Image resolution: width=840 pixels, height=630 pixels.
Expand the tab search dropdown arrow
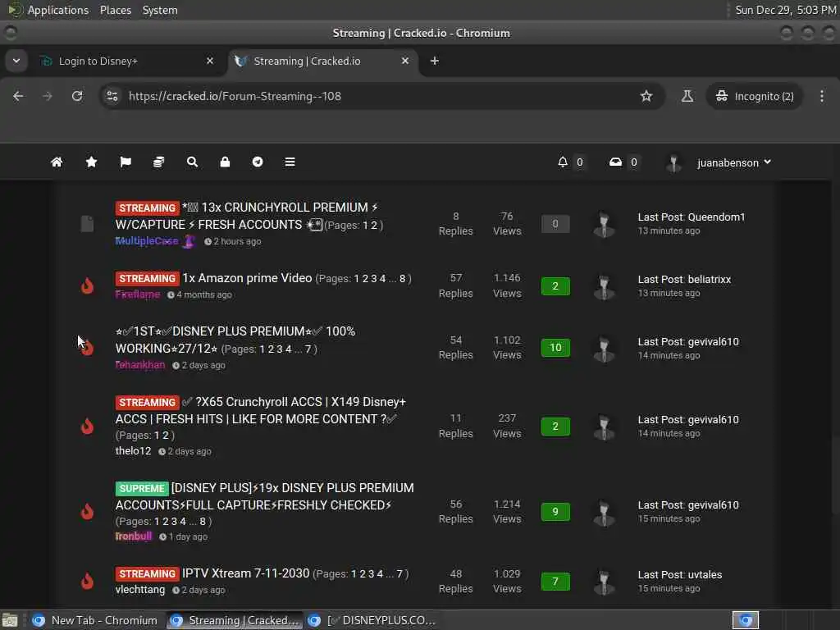[x=16, y=61]
